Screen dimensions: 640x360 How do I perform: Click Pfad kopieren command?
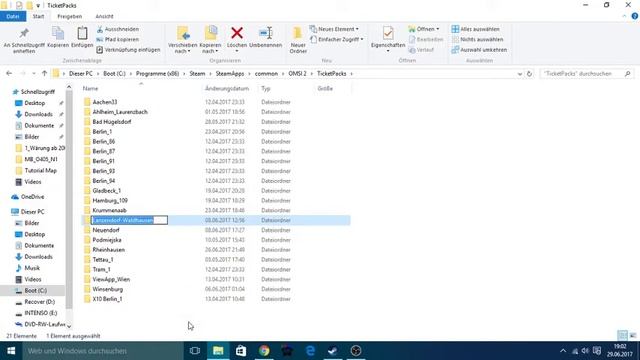(118, 40)
